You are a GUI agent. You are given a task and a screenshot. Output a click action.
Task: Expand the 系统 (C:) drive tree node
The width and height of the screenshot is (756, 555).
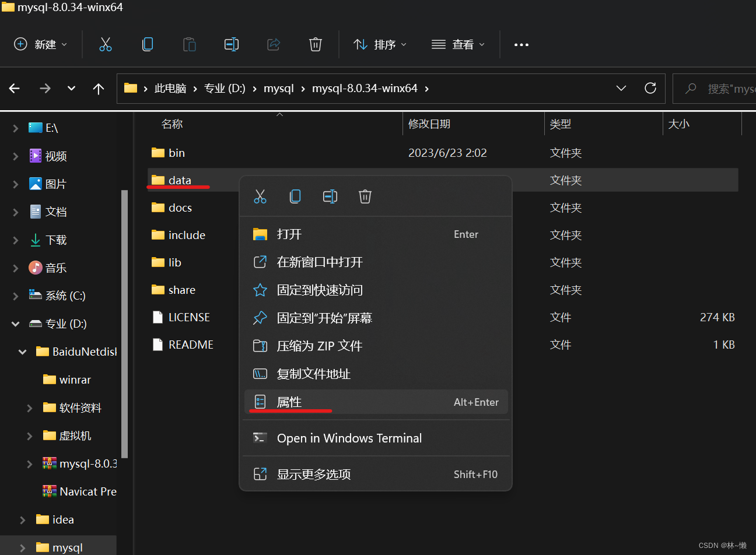[x=16, y=296]
